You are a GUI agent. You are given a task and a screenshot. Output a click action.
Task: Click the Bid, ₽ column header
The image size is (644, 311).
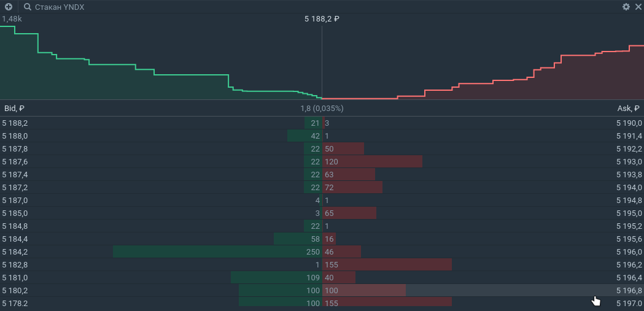pyautogui.click(x=14, y=109)
